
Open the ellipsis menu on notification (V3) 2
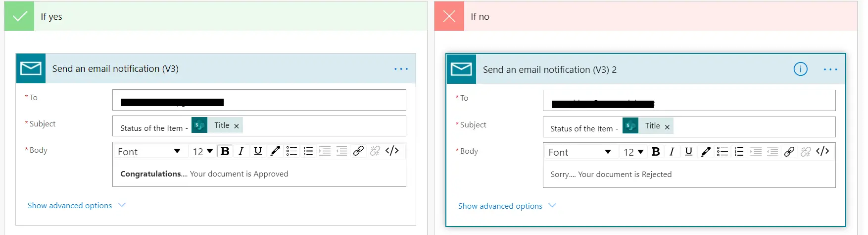pos(830,69)
